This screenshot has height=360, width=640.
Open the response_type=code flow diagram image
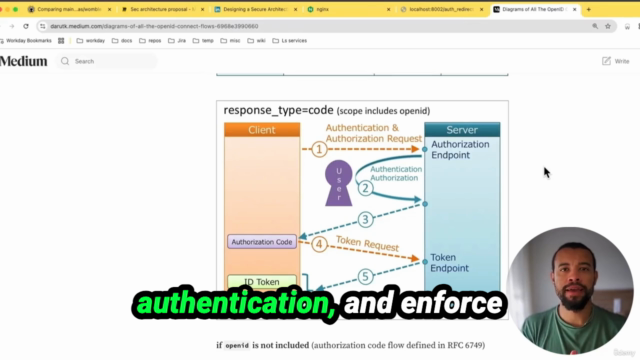pos(362,210)
